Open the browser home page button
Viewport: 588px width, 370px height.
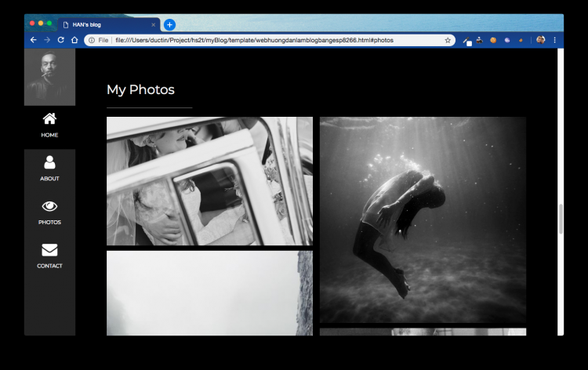(x=74, y=40)
